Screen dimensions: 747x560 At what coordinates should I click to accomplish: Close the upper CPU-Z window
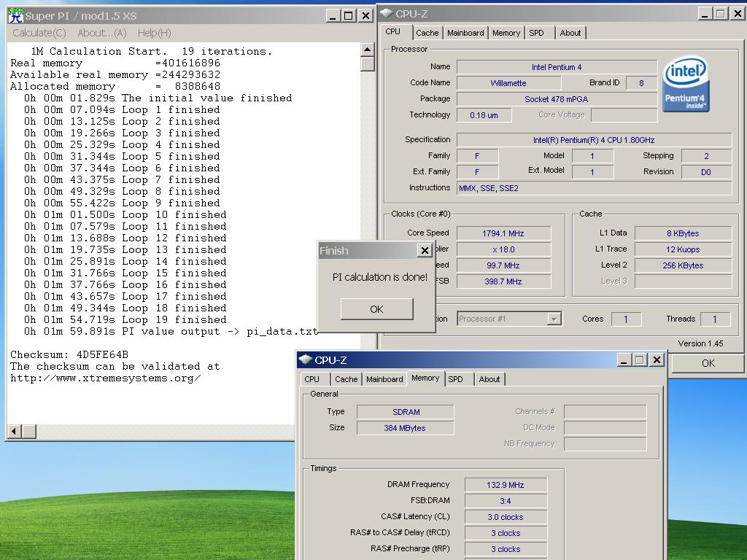click(738, 14)
